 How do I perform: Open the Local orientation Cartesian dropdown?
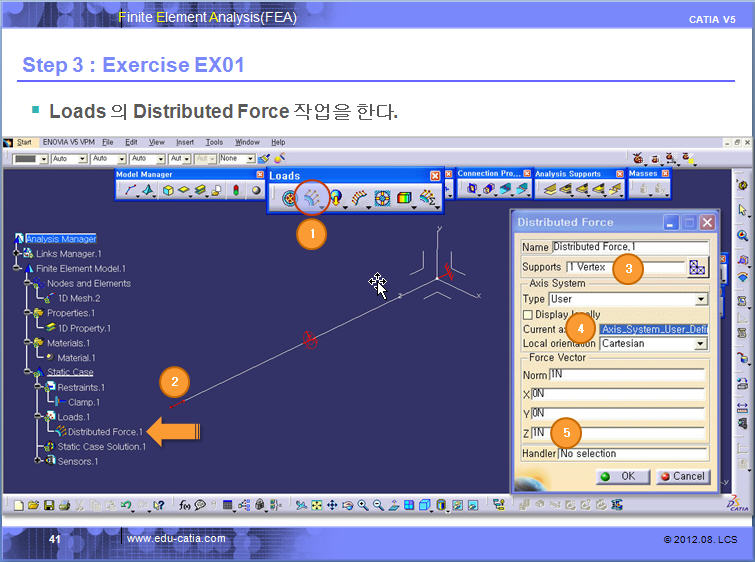[701, 344]
